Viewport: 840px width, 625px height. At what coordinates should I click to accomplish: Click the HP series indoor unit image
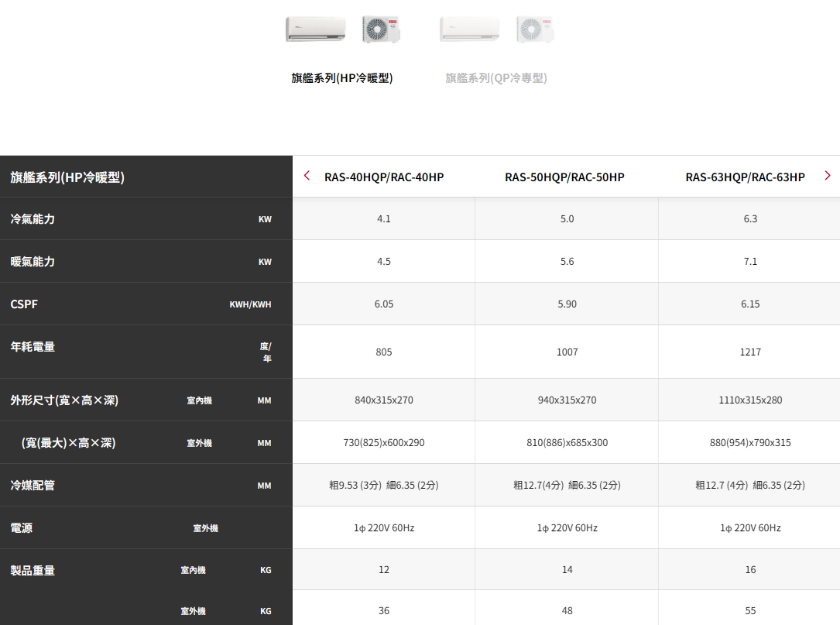pyautogui.click(x=315, y=29)
